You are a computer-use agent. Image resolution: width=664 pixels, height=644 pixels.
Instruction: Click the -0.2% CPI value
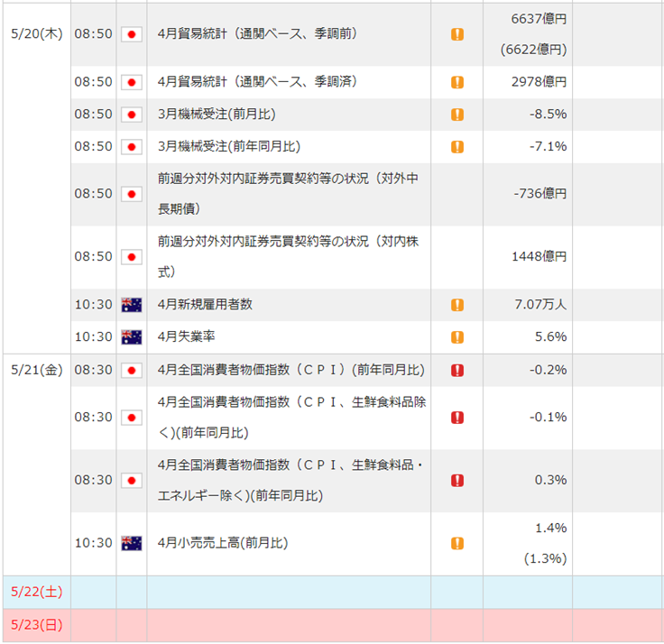point(548,370)
